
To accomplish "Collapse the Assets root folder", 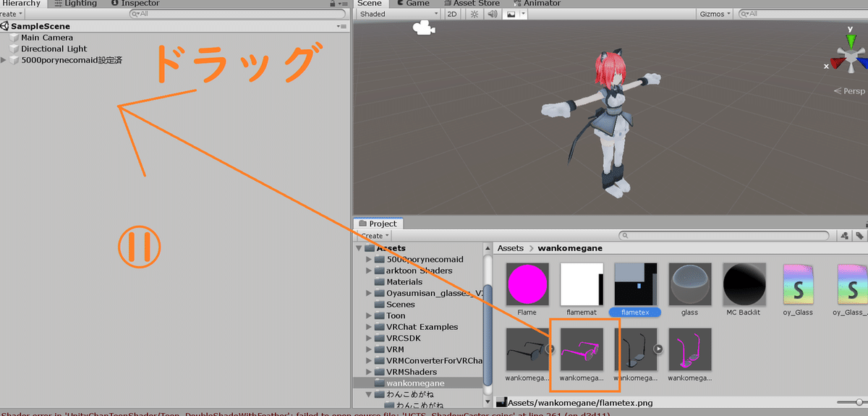I will pos(359,248).
